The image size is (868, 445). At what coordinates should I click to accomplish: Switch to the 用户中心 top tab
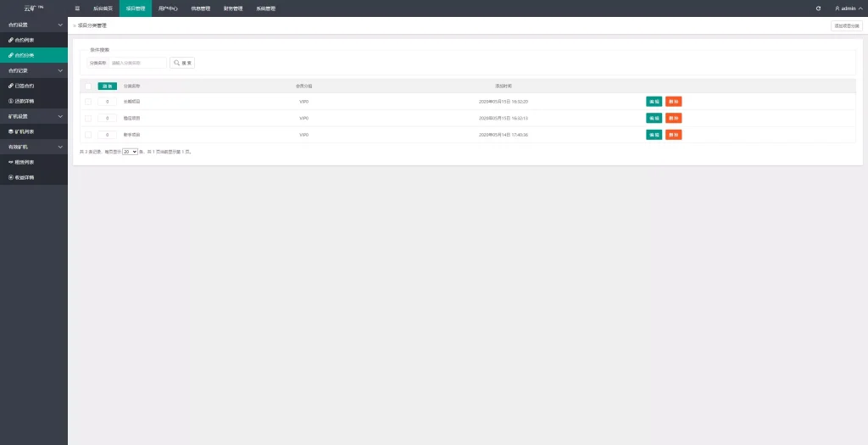(168, 8)
